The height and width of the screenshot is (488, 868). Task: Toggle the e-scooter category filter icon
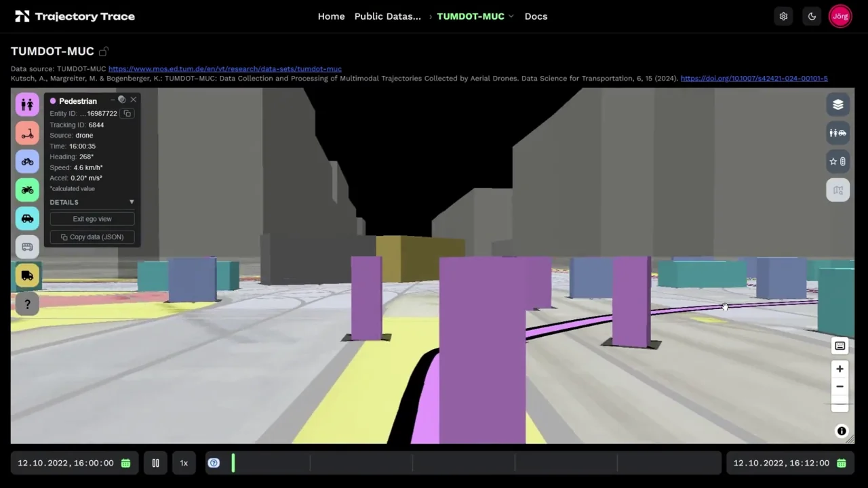pos(27,133)
